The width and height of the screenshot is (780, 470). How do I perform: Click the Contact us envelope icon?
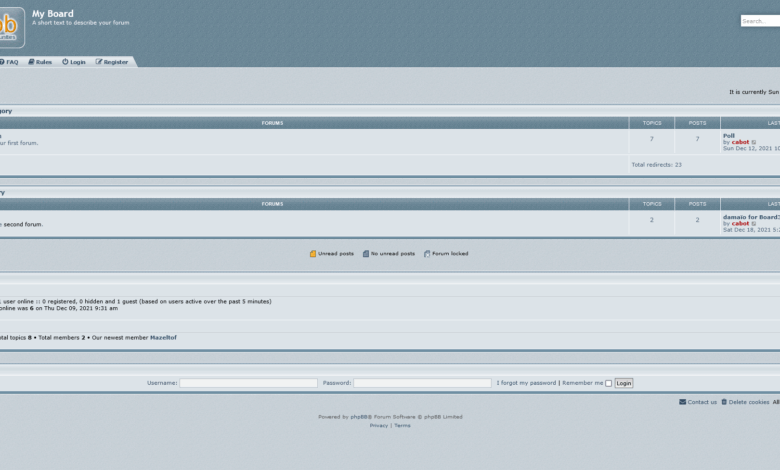(x=682, y=402)
